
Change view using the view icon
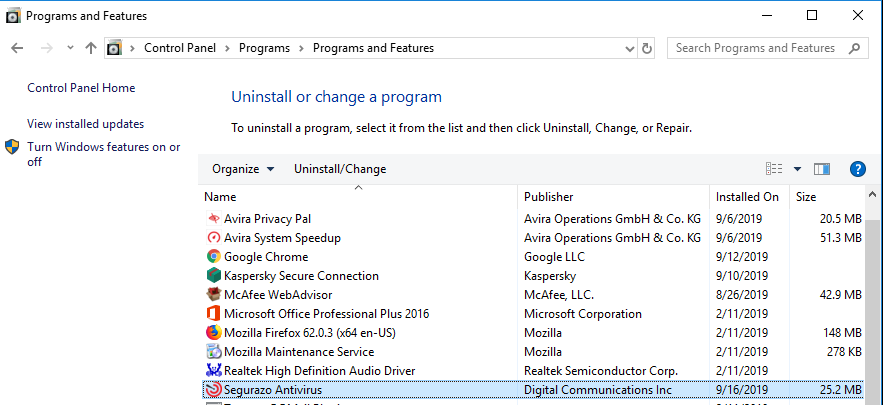[774, 169]
